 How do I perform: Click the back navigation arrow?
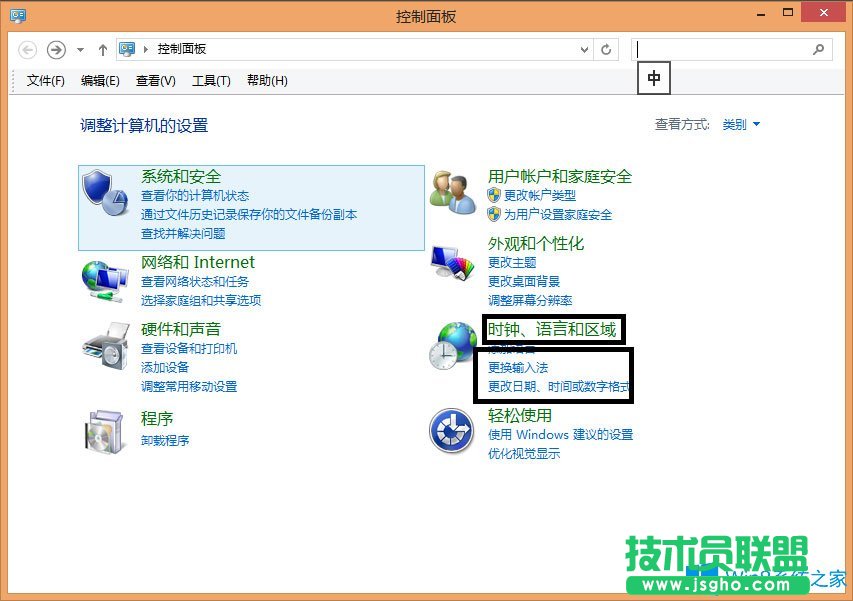pyautogui.click(x=28, y=48)
